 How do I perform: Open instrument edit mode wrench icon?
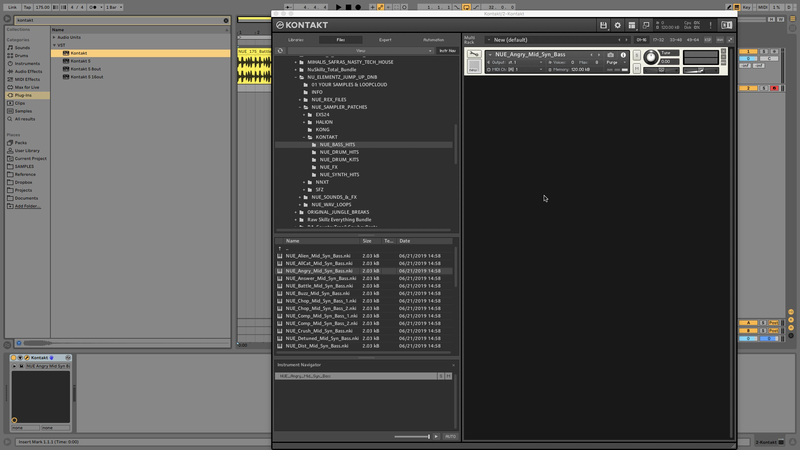pos(474,55)
